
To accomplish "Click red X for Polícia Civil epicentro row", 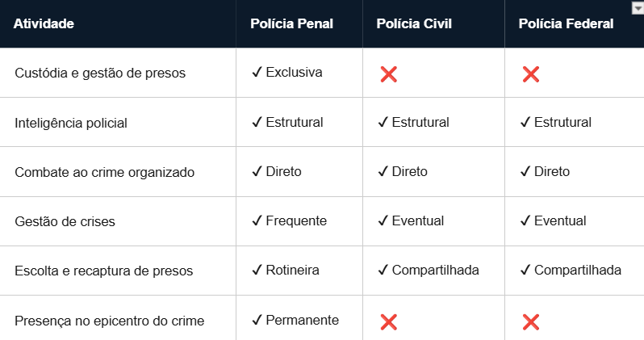I will click(x=388, y=321).
